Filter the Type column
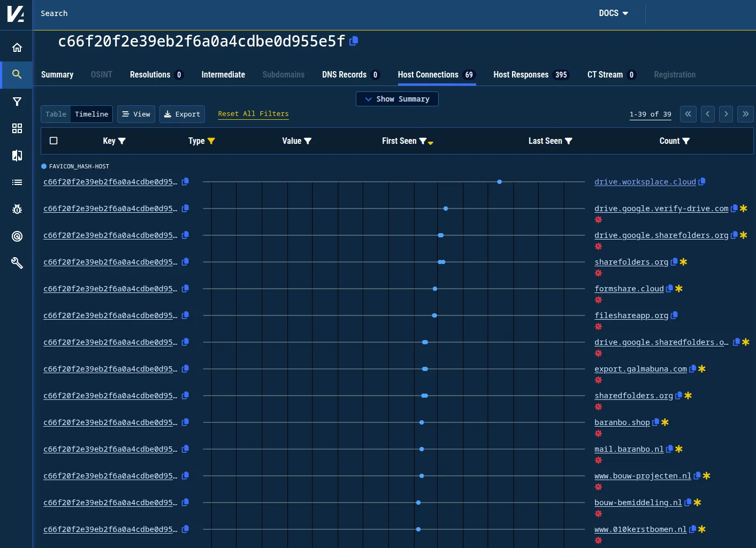 click(211, 141)
